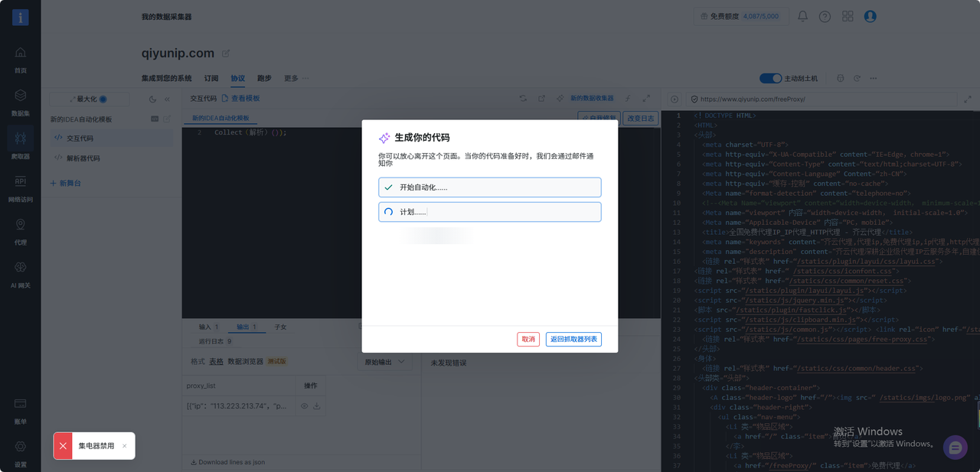
Task: Click the help question mark icon
Action: click(825, 16)
